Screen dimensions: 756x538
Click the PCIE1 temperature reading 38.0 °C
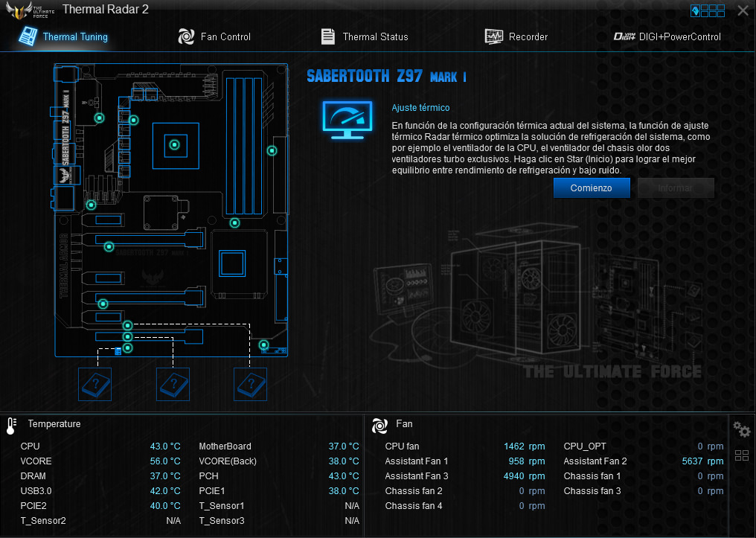point(344,491)
